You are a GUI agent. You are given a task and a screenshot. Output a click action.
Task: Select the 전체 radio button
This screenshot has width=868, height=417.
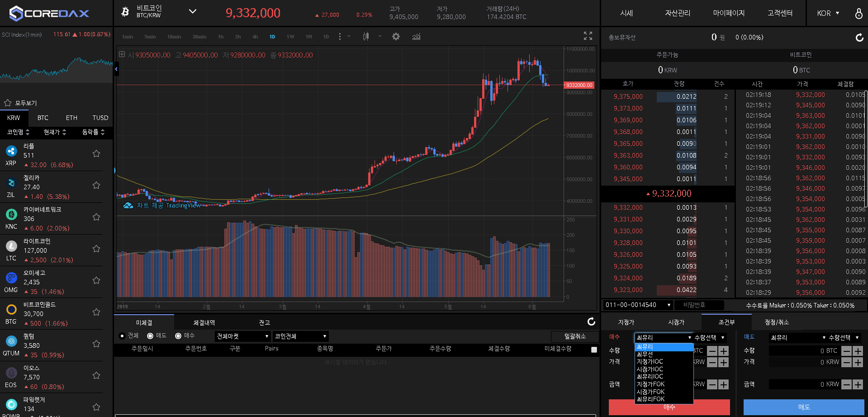pos(122,336)
